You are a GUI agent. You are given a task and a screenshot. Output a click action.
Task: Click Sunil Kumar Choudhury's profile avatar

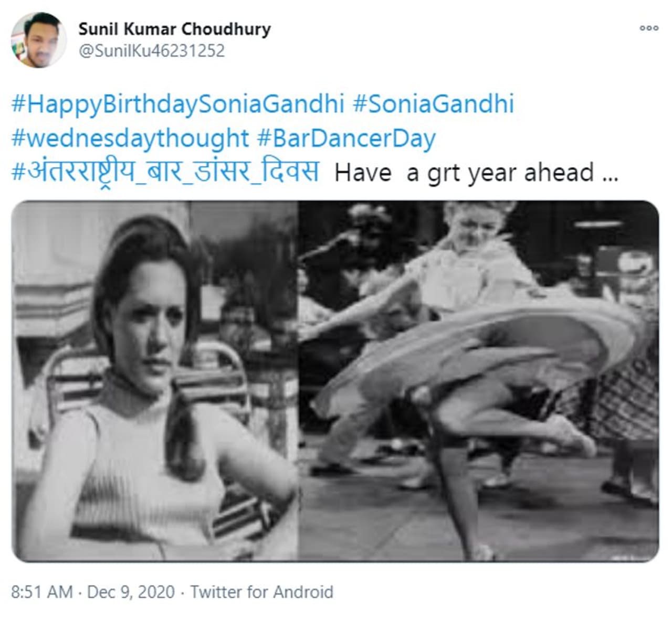tap(38, 40)
